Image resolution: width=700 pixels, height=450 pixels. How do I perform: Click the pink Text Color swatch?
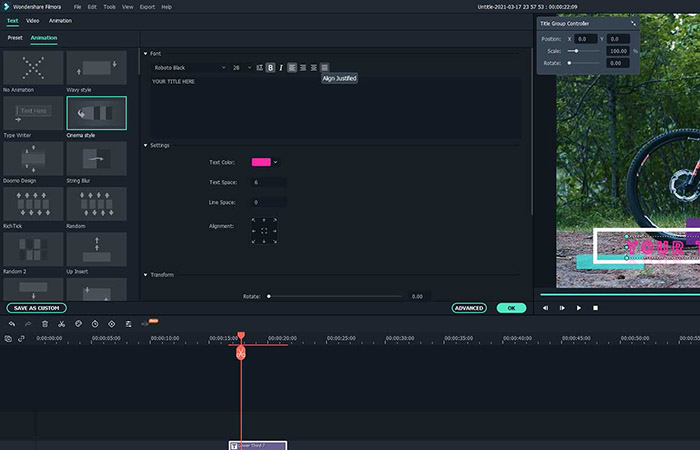pyautogui.click(x=261, y=162)
